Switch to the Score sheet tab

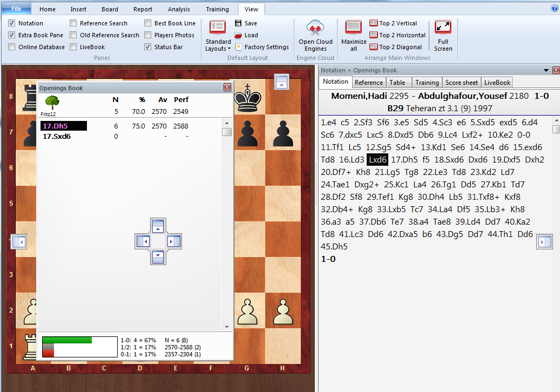pos(461,82)
